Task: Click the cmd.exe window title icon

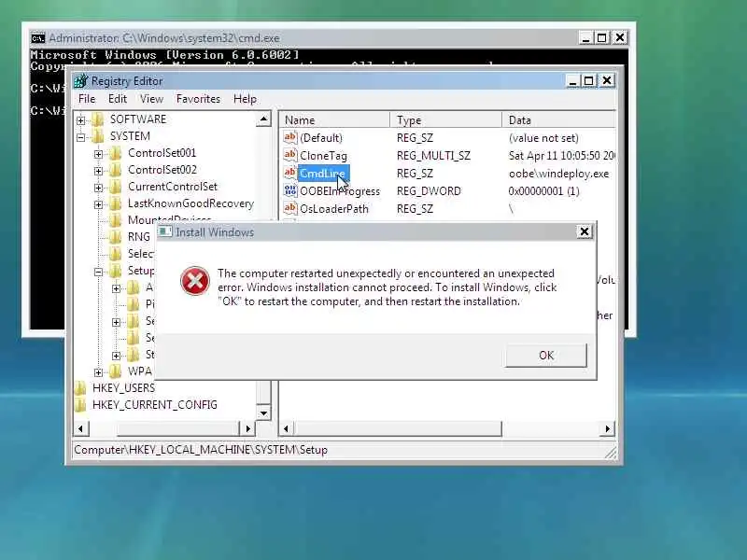Action: coord(38,38)
